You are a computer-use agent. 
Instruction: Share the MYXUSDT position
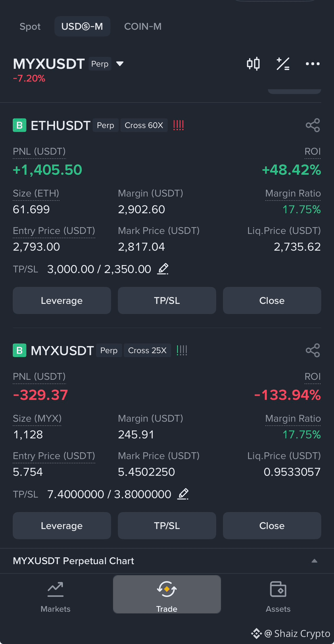coord(313,350)
